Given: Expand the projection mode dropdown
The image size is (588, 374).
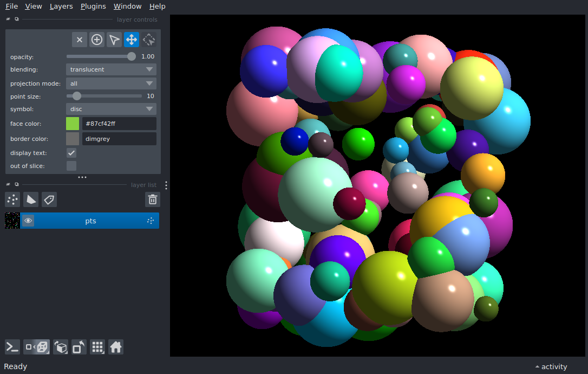Looking at the screenshot, I should point(111,83).
